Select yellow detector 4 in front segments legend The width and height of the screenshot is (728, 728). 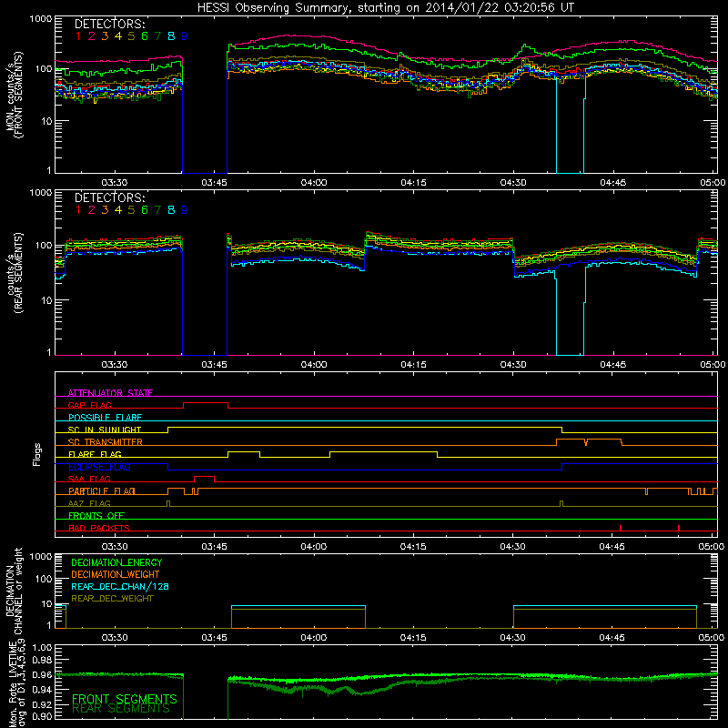click(118, 36)
